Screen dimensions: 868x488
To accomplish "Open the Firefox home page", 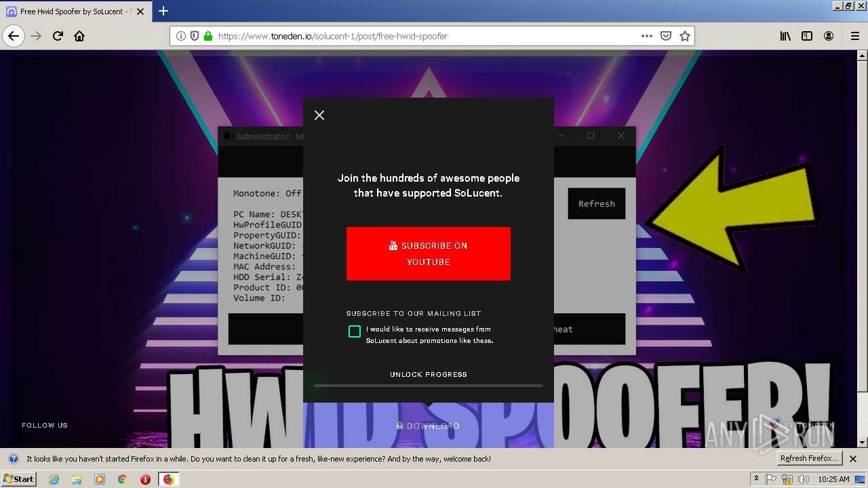I will [x=79, y=36].
